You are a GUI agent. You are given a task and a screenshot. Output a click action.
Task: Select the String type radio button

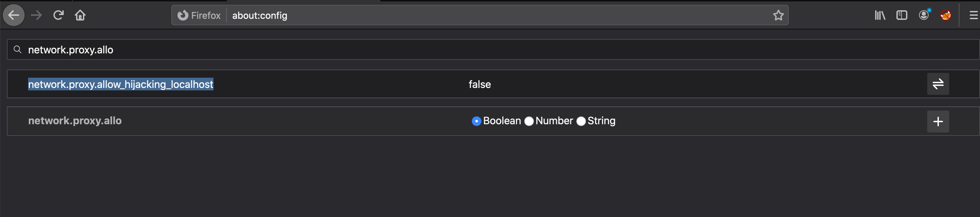581,121
